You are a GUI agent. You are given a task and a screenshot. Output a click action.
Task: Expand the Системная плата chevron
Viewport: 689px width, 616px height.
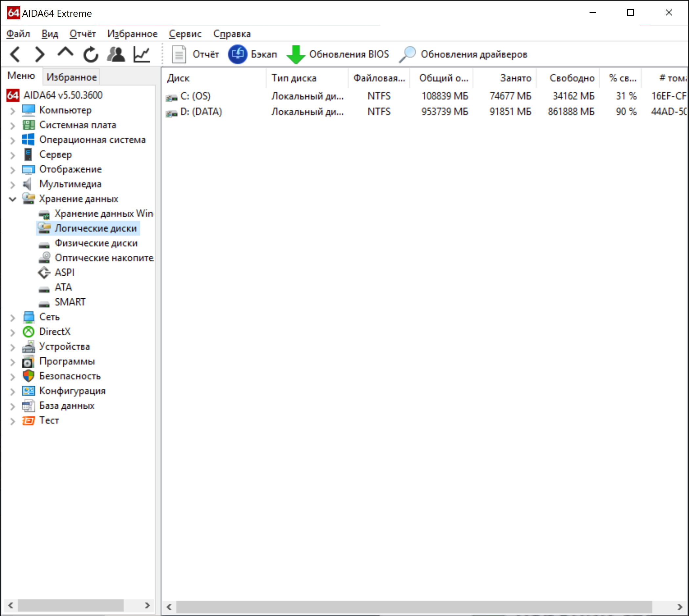coord(12,126)
